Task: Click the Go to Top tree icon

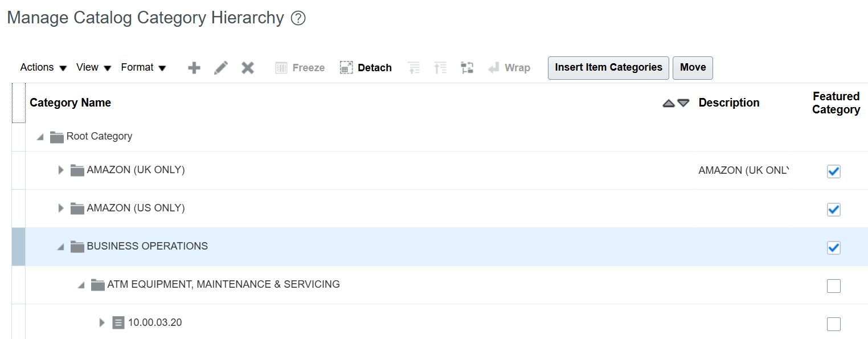Action: tap(414, 67)
